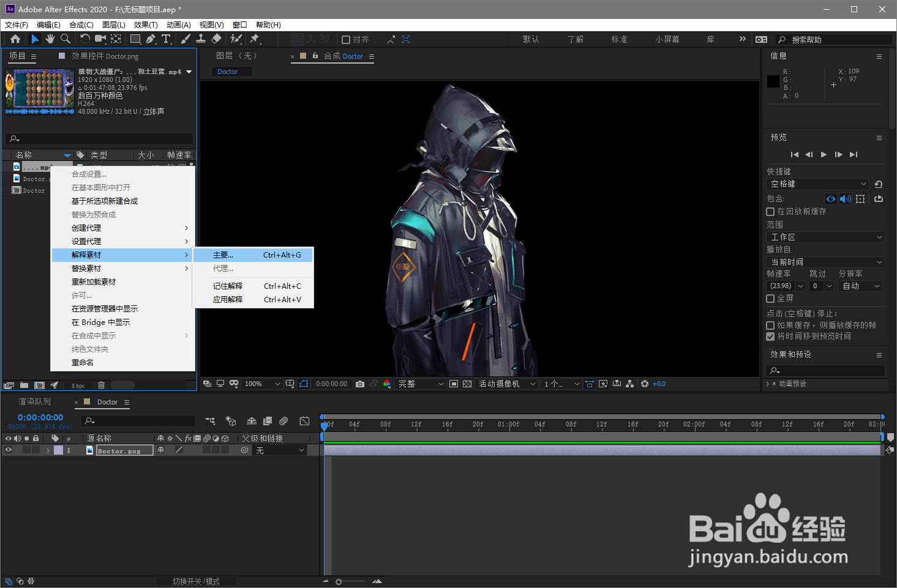Viewport: 897px width, 588px height.
Task: Open the parent link None dropdown
Action: click(279, 450)
